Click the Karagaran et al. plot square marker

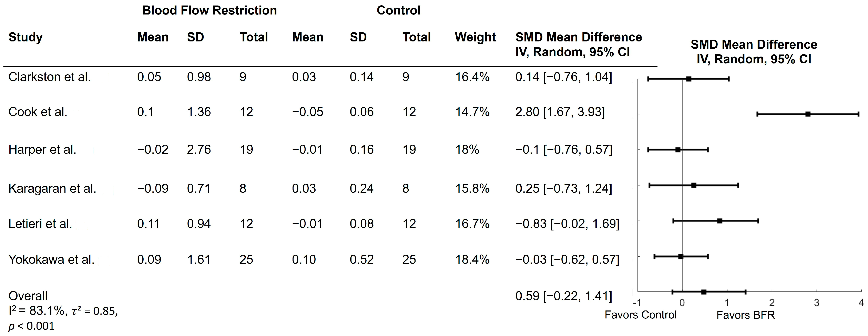[693, 185]
